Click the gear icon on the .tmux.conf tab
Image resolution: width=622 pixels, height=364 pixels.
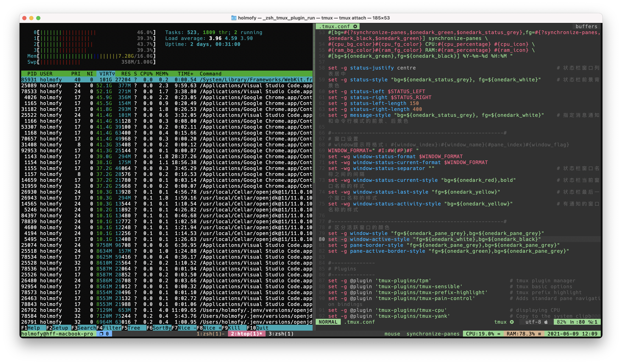[x=355, y=26]
